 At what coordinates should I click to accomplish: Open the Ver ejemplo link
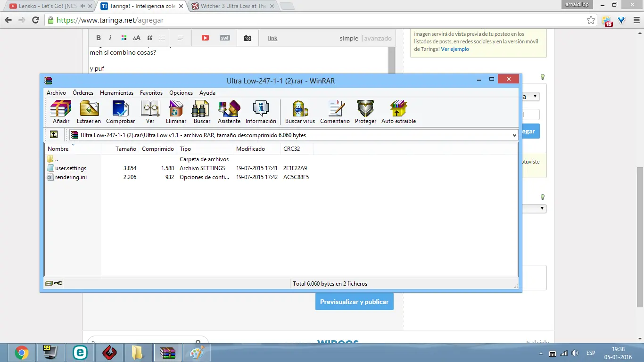tap(455, 49)
